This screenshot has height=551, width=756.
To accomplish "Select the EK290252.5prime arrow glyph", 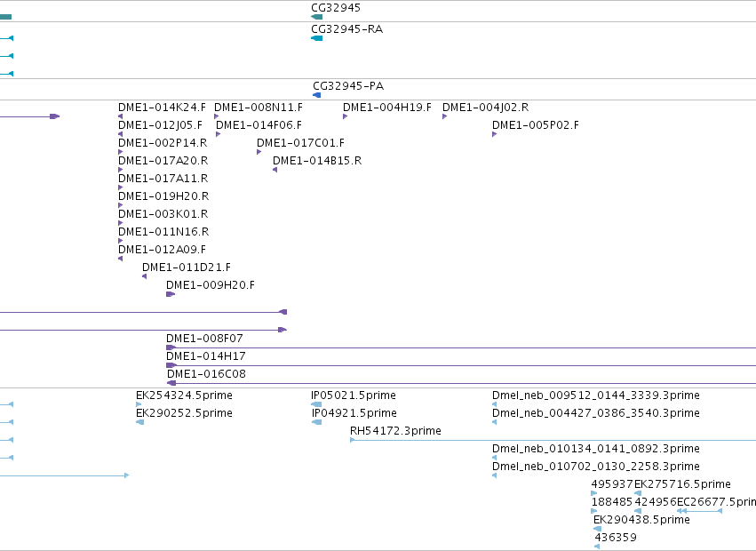I will [x=139, y=422].
